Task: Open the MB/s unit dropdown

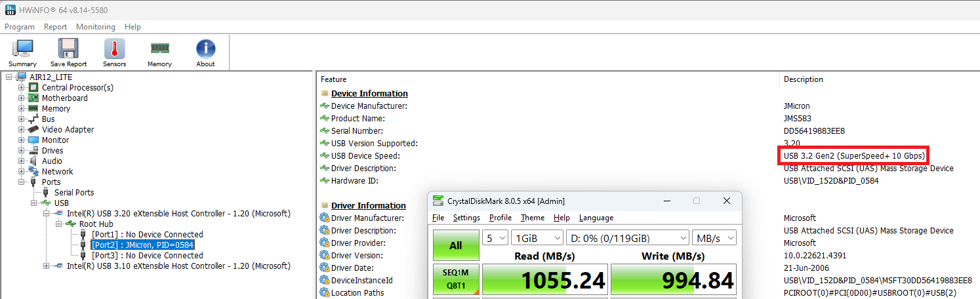Action: 714,237
